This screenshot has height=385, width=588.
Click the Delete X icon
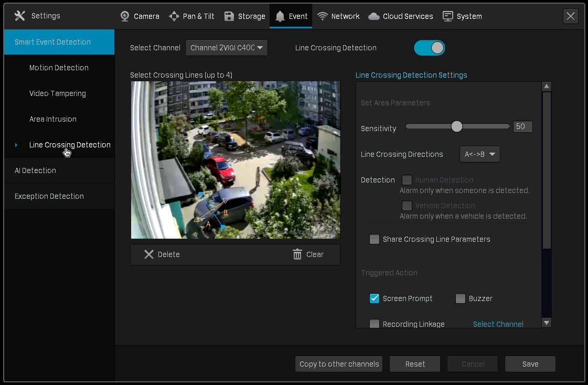tap(149, 254)
